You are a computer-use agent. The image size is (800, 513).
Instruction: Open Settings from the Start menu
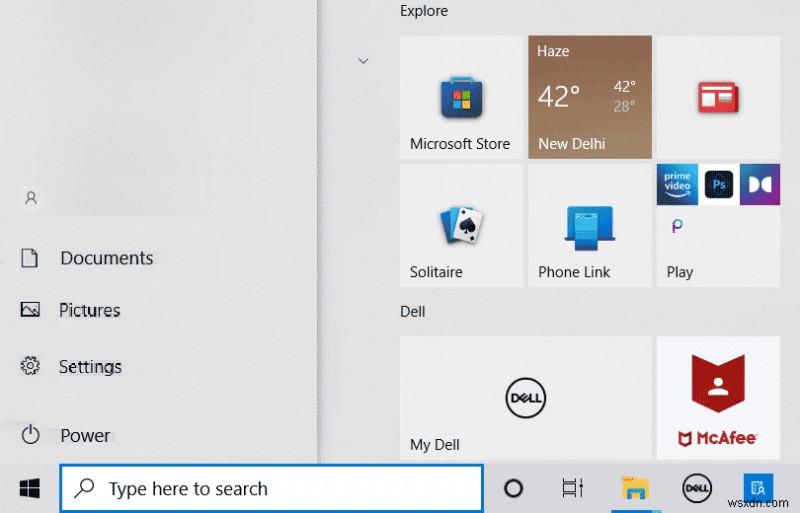[71, 367]
